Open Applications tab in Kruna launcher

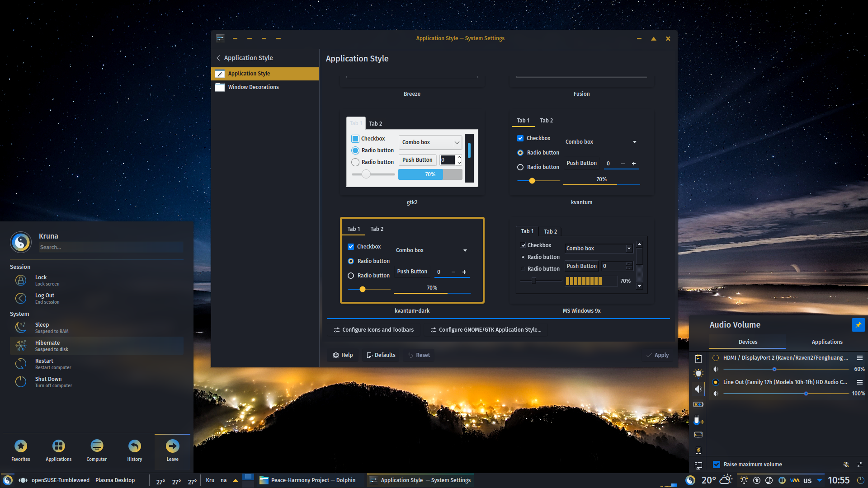(58, 450)
